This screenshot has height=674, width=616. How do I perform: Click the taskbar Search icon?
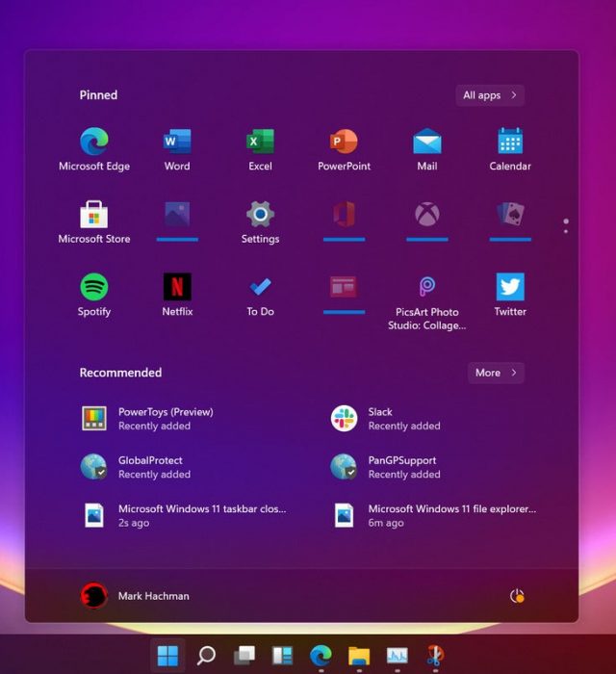206,656
